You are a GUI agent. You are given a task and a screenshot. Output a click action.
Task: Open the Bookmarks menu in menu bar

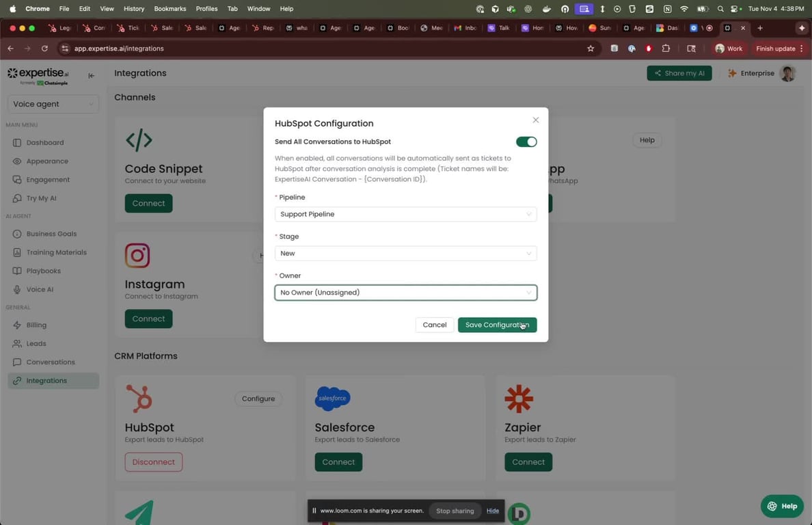click(170, 9)
